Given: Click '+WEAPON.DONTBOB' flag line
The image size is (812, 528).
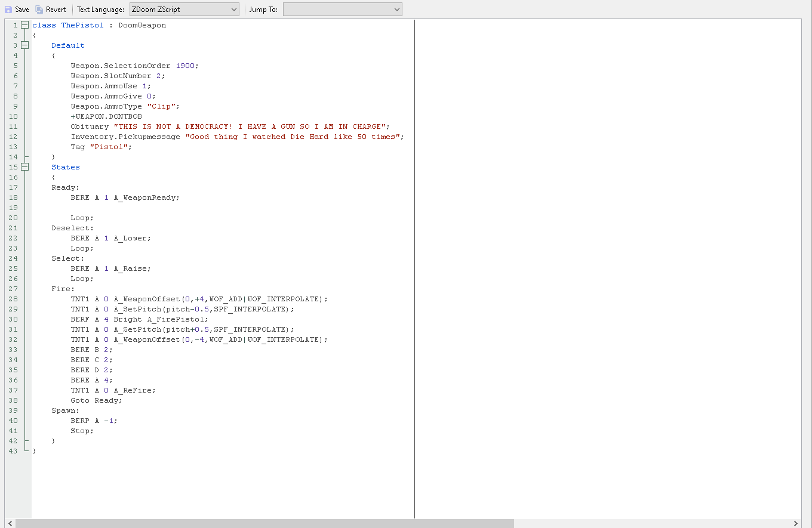Looking at the screenshot, I should (106, 116).
